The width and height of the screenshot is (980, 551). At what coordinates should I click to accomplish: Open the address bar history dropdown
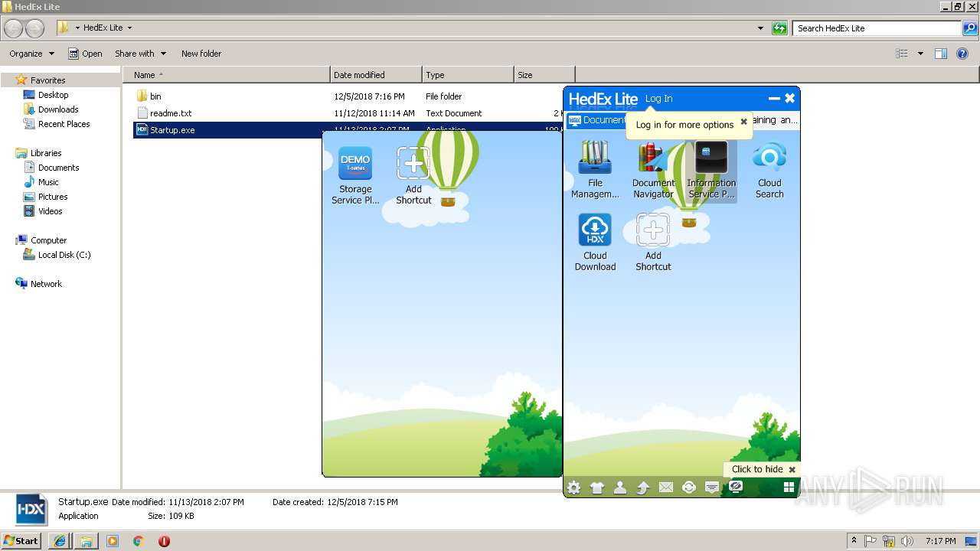coord(760,28)
